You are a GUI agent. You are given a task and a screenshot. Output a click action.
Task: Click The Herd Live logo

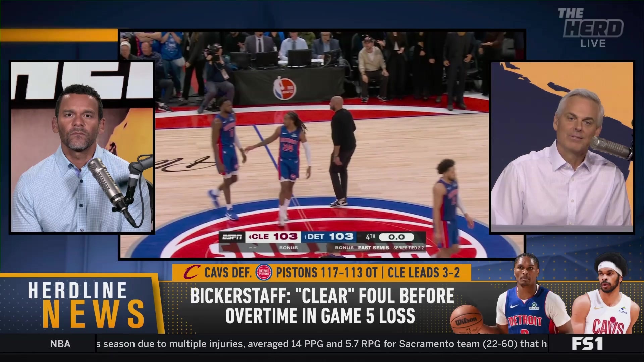(x=591, y=28)
